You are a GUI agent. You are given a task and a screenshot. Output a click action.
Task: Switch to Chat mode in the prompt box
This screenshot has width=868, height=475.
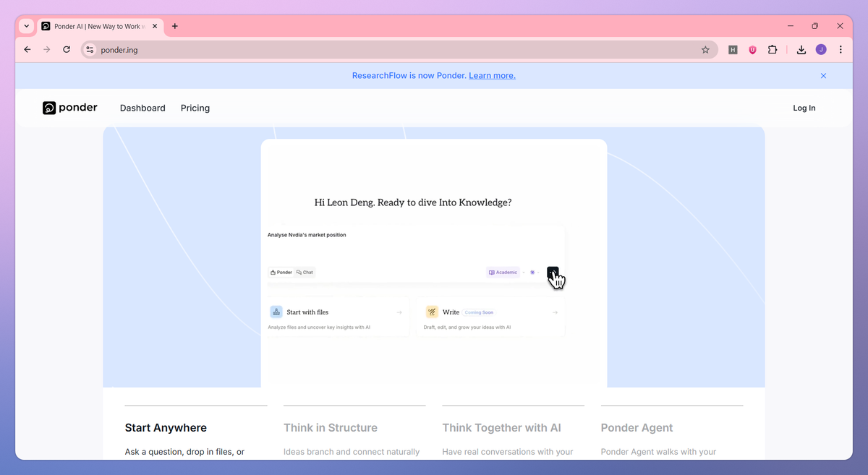coord(305,272)
